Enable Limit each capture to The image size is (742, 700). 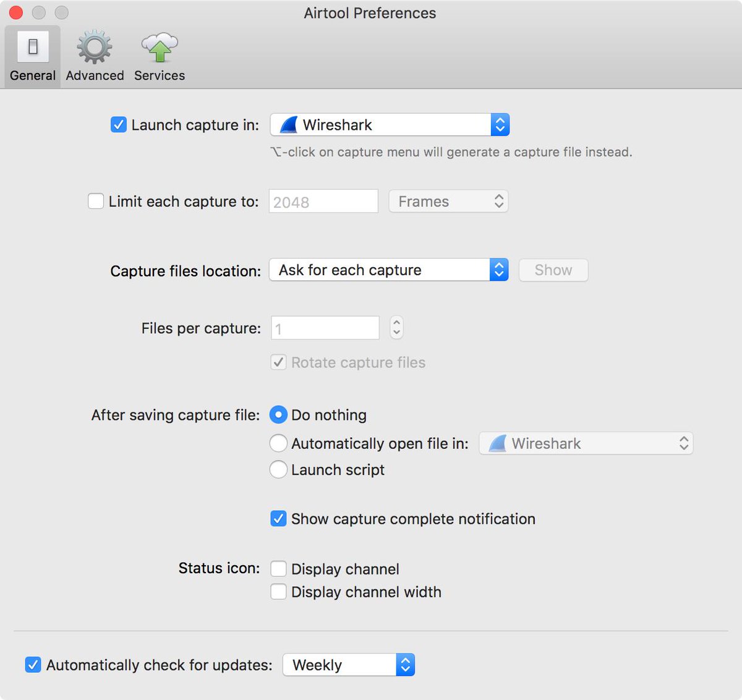96,201
